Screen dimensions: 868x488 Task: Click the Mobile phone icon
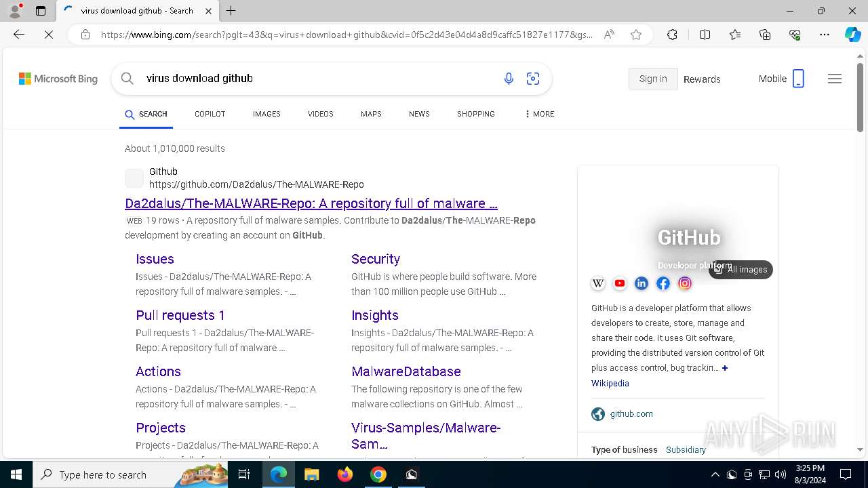pos(798,79)
